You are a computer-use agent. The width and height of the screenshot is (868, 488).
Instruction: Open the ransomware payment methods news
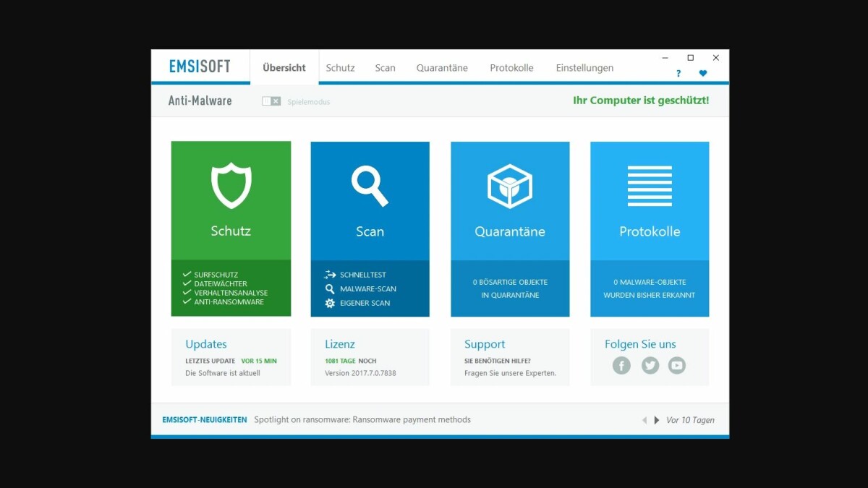point(362,419)
